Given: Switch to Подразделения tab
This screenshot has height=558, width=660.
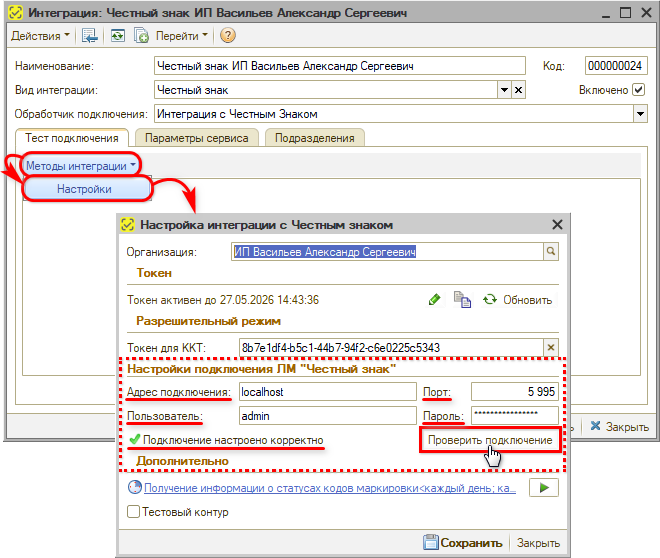Looking at the screenshot, I should pyautogui.click(x=314, y=138).
